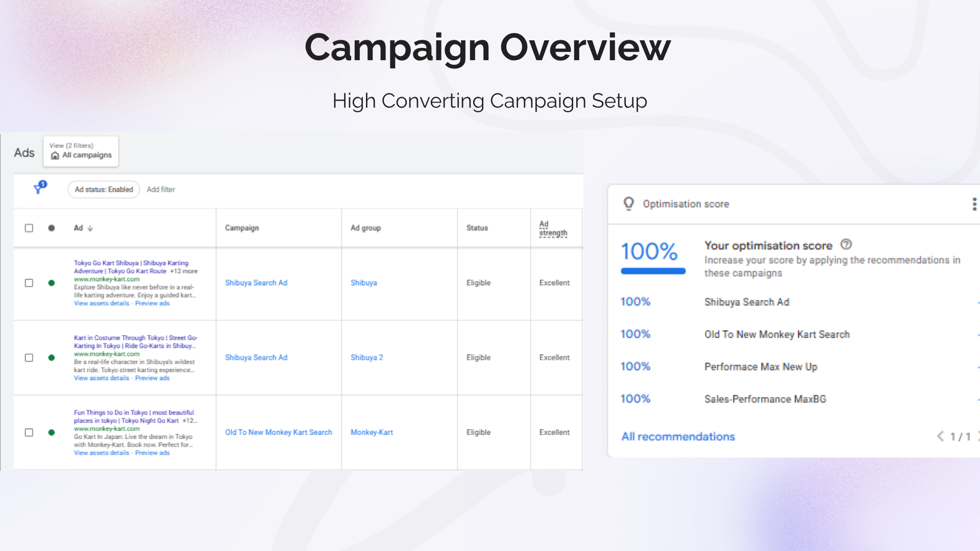Screen dimensions: 980x551
Task: Click the Add filter field
Action: click(161, 189)
